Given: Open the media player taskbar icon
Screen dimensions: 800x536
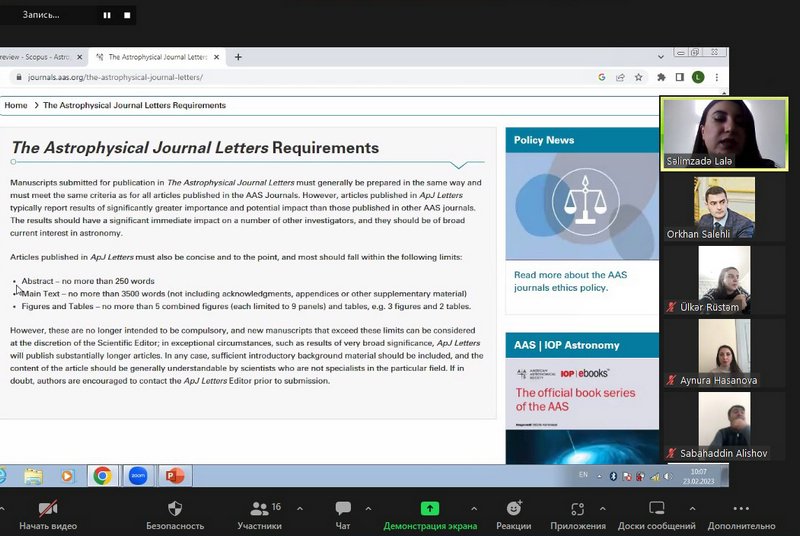Looking at the screenshot, I should [67, 476].
